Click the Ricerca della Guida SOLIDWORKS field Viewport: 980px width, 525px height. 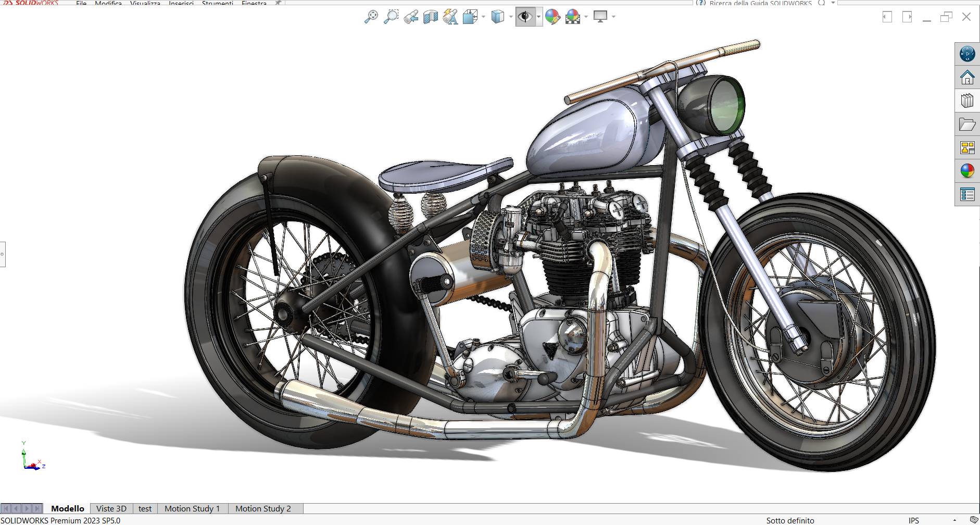[x=760, y=3]
